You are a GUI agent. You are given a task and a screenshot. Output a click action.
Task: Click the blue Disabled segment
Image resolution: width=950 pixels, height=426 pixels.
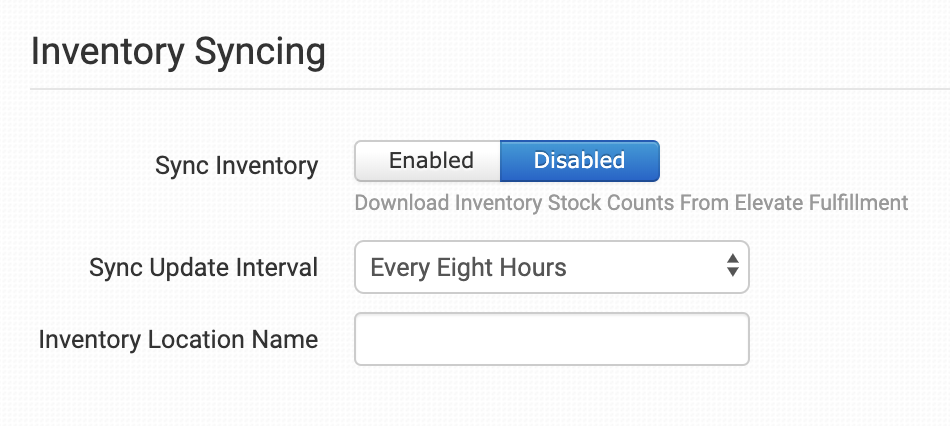pyautogui.click(x=579, y=161)
